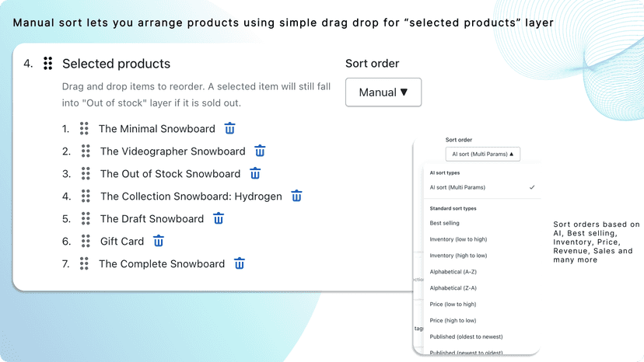Remove The Draft Snowboard using trash icon
644x362 pixels.
click(219, 219)
